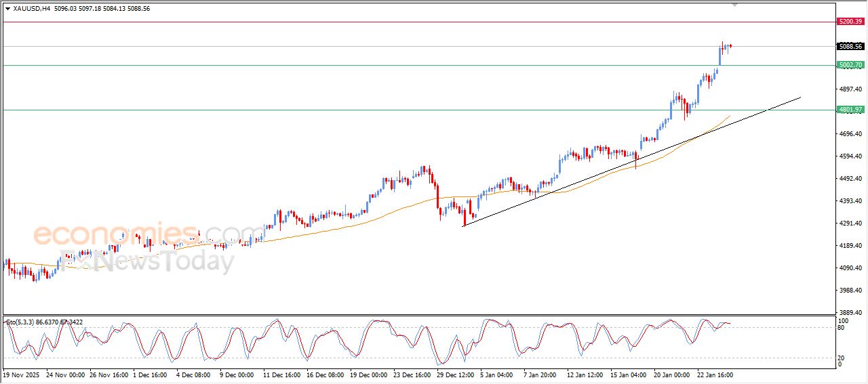Click the 11 Dec 16:00 date label
Image resolution: width=868 pixels, height=384 pixels.
pyautogui.click(x=281, y=374)
